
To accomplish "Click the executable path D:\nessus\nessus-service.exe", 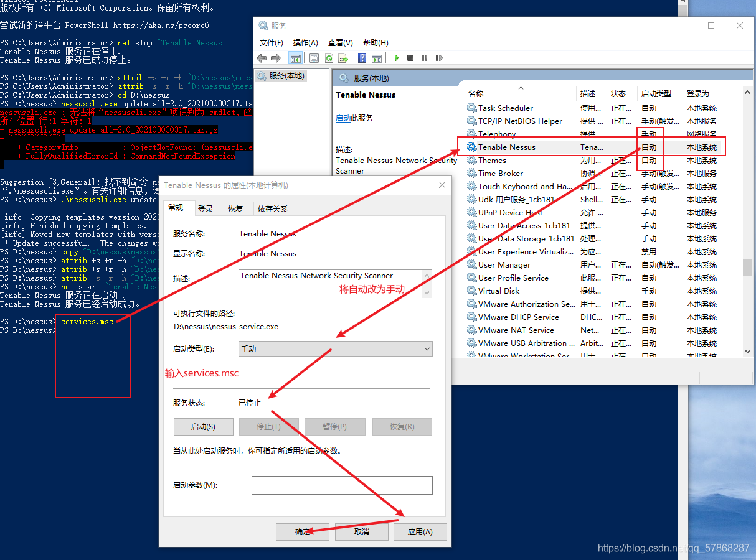I will coord(226,326).
